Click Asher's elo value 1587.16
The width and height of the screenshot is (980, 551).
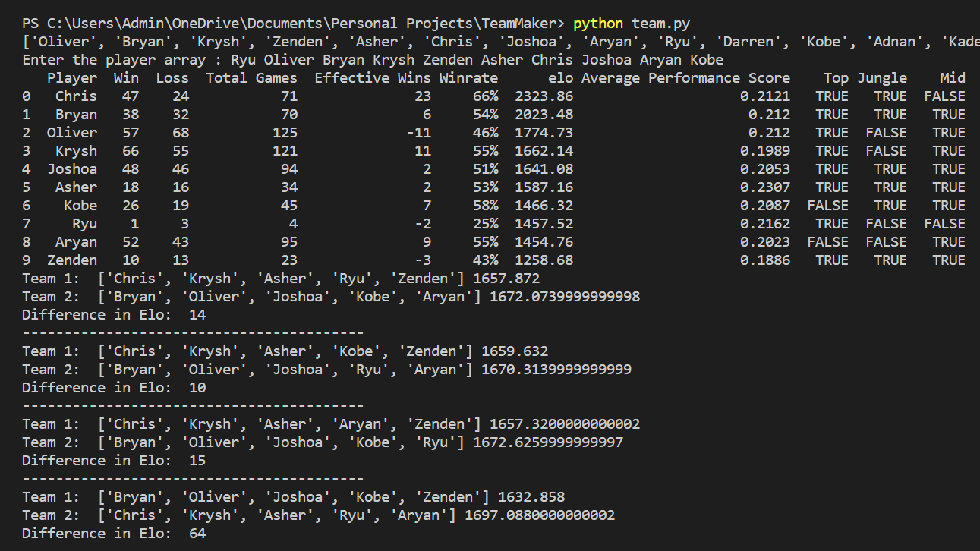(544, 187)
